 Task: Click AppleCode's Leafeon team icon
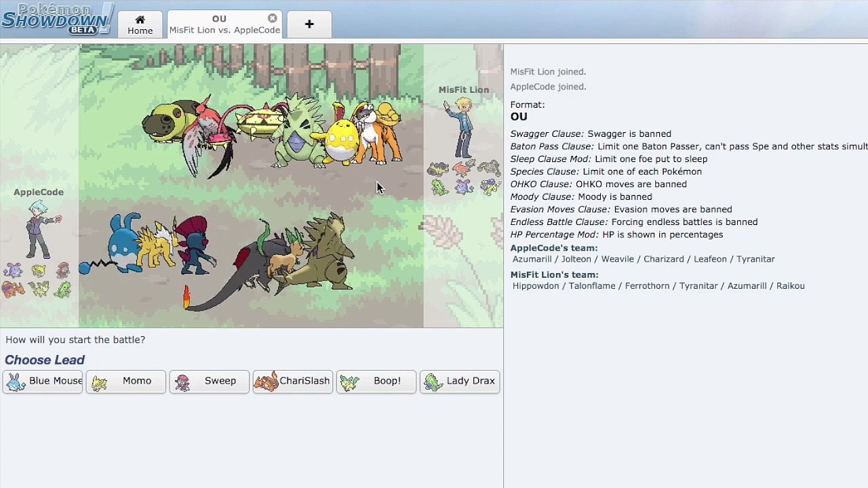[x=38, y=289]
